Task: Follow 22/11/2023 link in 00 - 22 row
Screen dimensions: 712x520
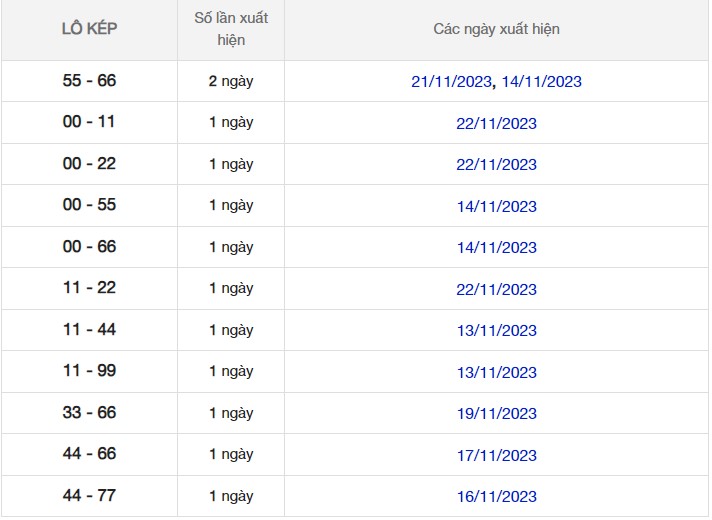Action: tap(496, 165)
